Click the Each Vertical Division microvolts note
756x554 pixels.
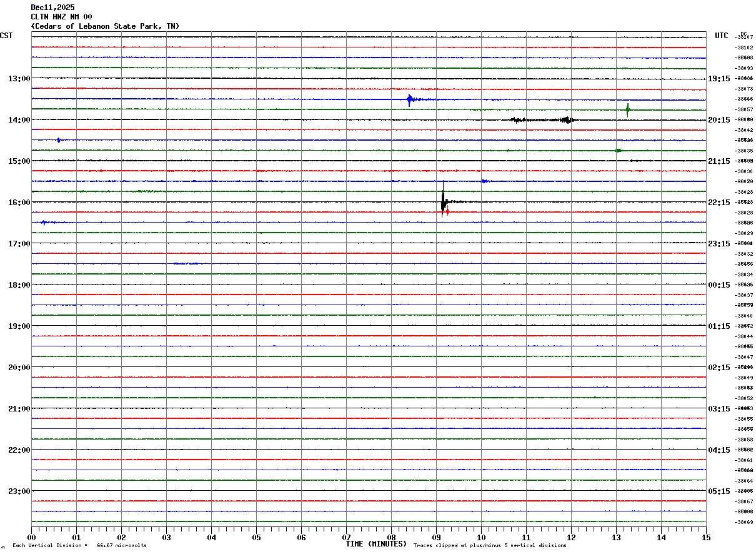(x=79, y=545)
